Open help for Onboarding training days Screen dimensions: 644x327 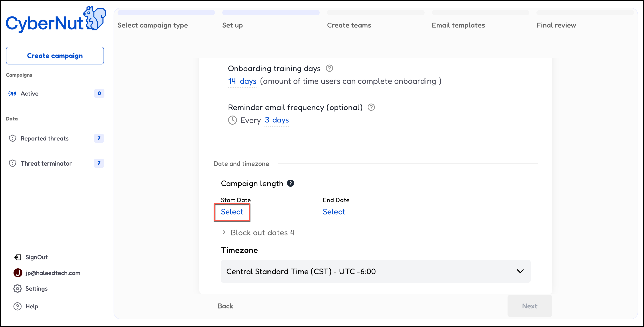click(329, 68)
